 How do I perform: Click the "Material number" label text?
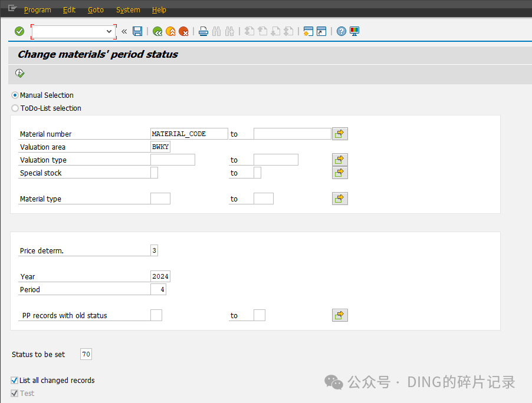pyautogui.click(x=46, y=134)
